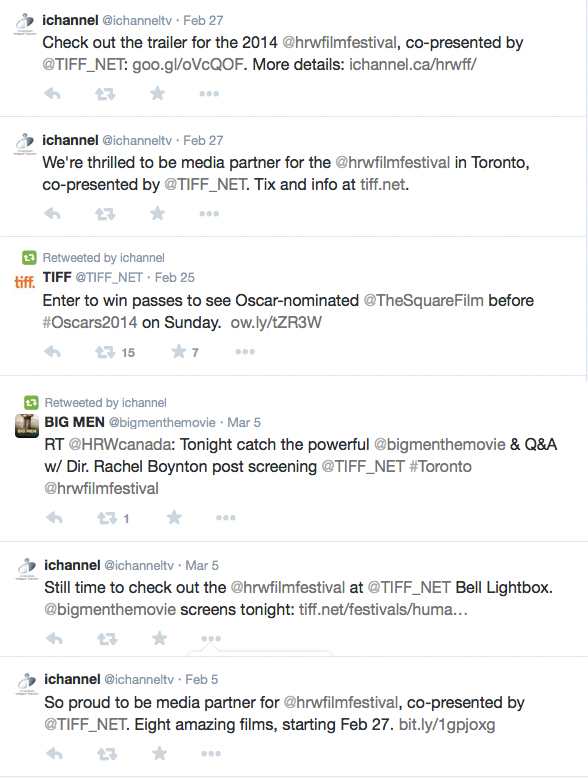588x778 pixels.
Task: Open the @TheSquareFilm profile mention
Action: point(423,301)
